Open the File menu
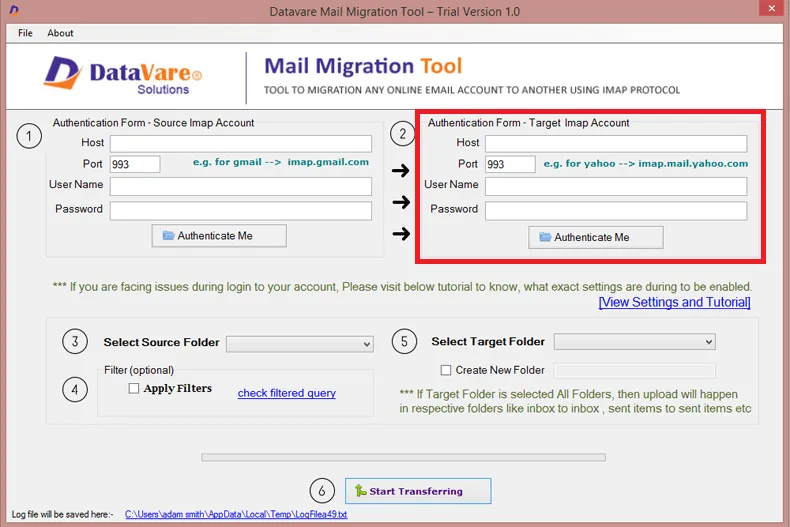The width and height of the screenshot is (790, 527). [x=25, y=33]
